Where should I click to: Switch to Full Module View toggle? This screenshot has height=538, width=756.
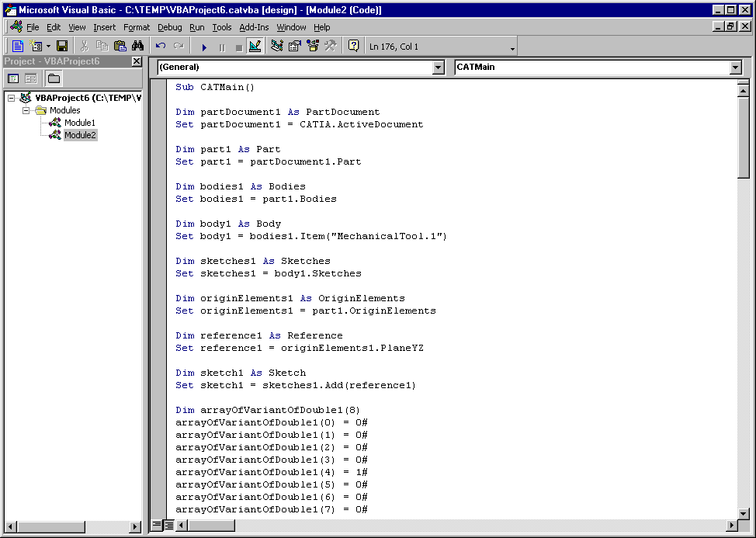(168, 525)
